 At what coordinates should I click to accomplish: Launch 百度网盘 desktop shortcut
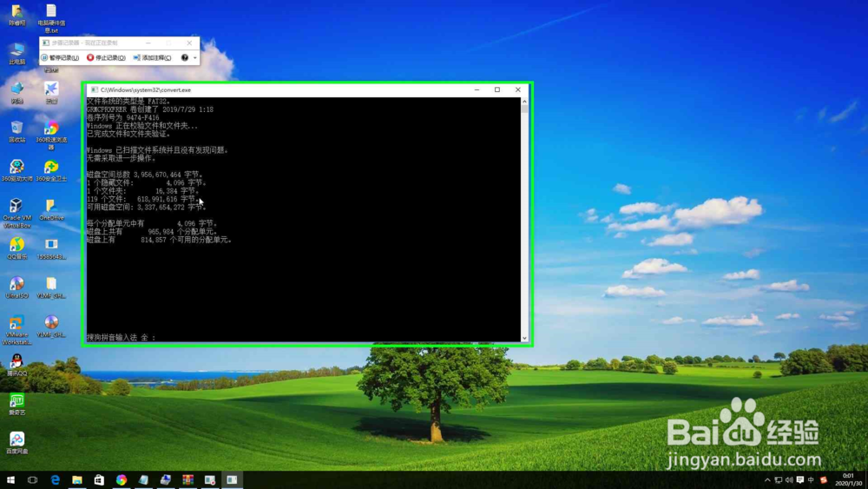(x=17, y=443)
